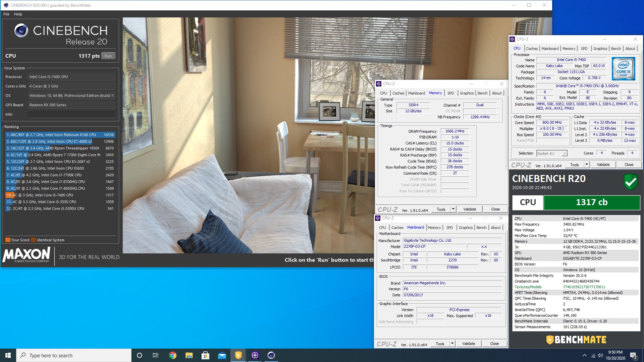
Task: Run the Cinebench CPU test
Action: [x=108, y=56]
